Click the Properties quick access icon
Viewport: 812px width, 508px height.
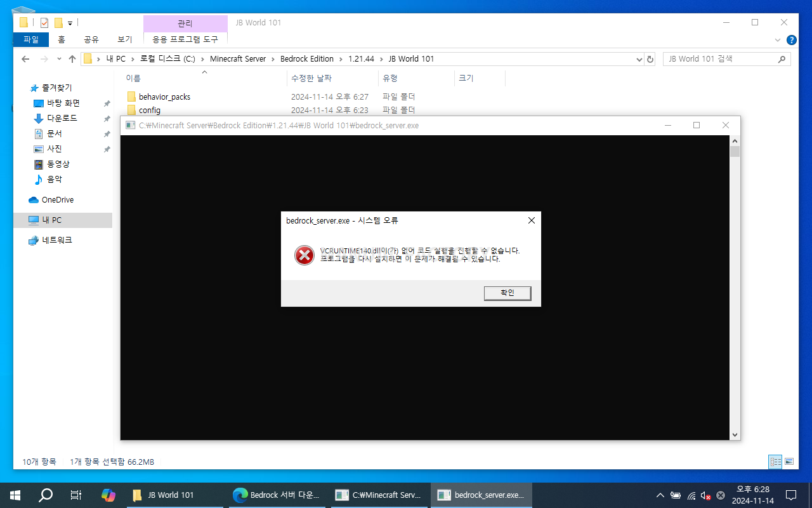(x=44, y=23)
